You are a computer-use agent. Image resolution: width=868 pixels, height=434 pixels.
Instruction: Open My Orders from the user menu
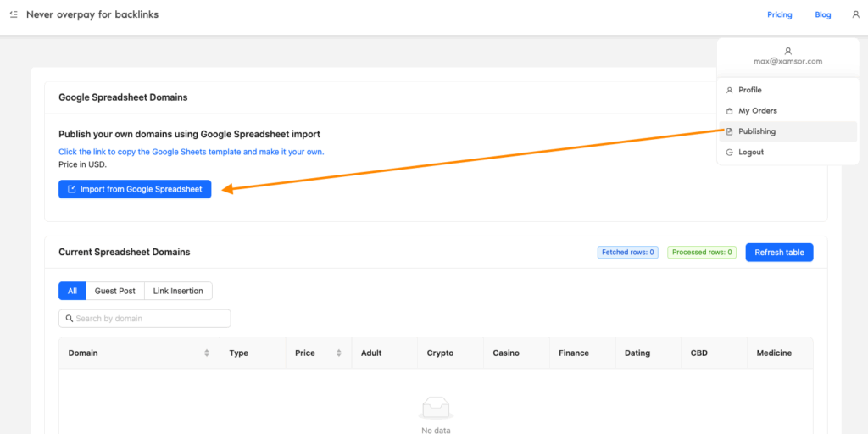tap(758, 111)
